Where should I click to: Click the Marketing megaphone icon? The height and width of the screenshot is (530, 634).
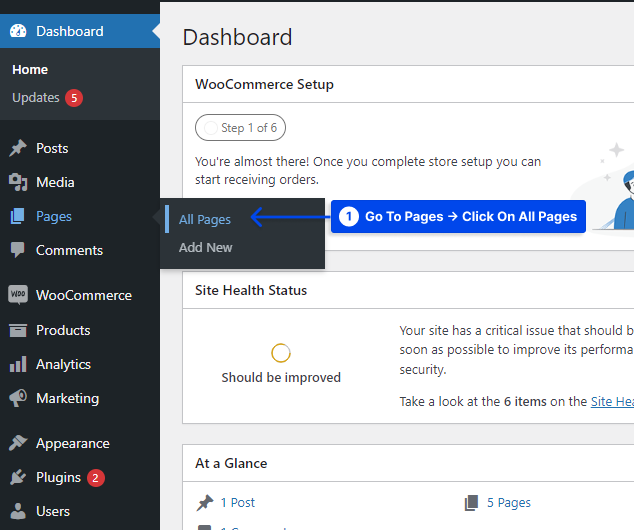pyautogui.click(x=18, y=398)
